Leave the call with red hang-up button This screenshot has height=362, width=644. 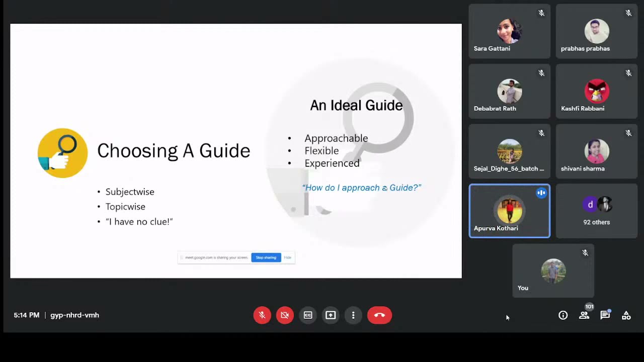coord(379,315)
